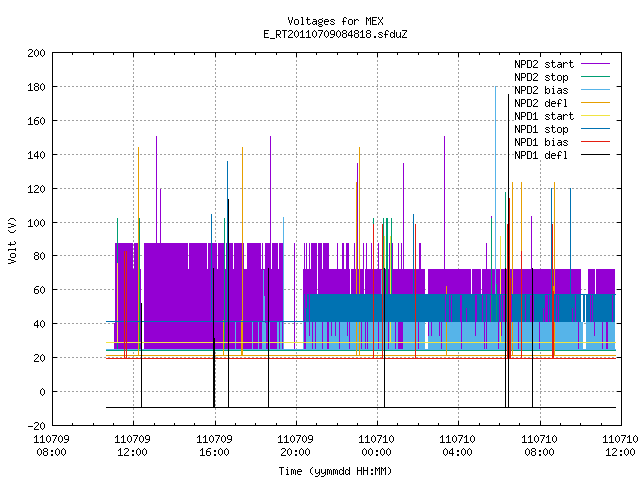The image size is (640, 480).
Task: Click the 200 tick label on y-axis
Action: pyautogui.click(x=36, y=53)
